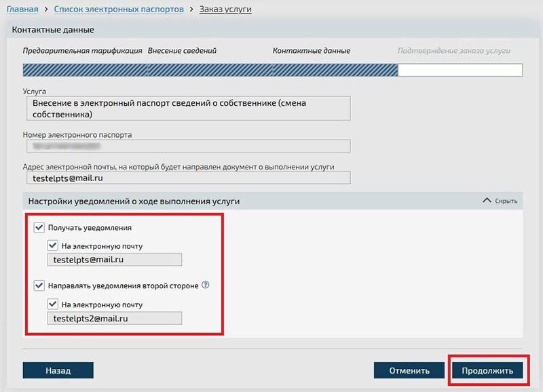Screen dimensions: 543x392
Task: Click the Услуга service description field
Action: 189,109
